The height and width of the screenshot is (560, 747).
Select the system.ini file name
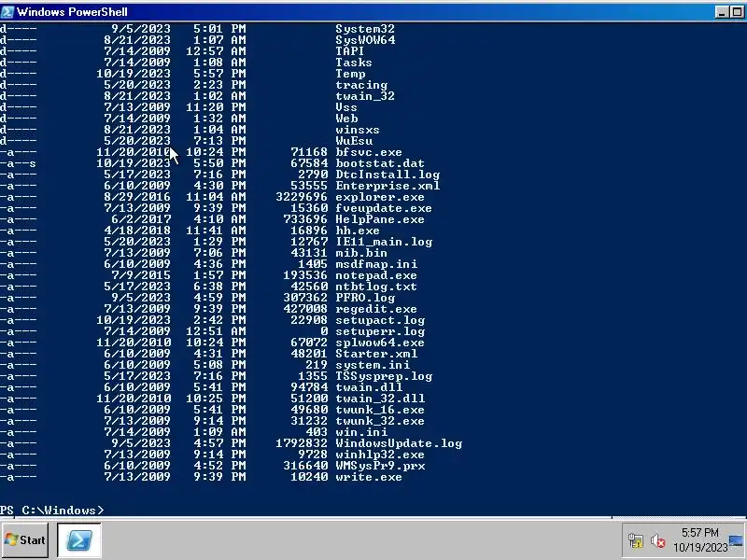tap(373, 365)
